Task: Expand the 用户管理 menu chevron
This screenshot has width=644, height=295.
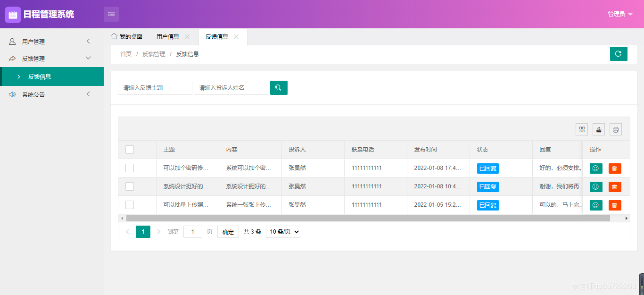Action: pyautogui.click(x=88, y=42)
